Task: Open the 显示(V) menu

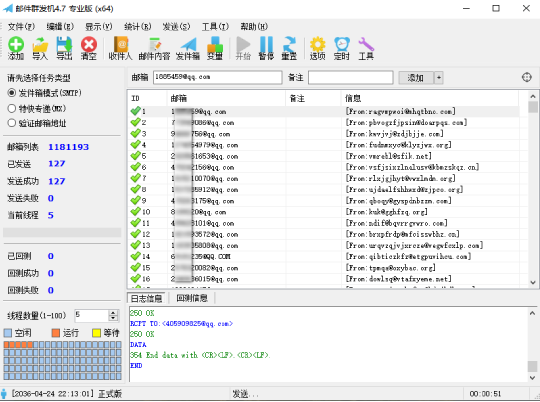Action: point(99,27)
